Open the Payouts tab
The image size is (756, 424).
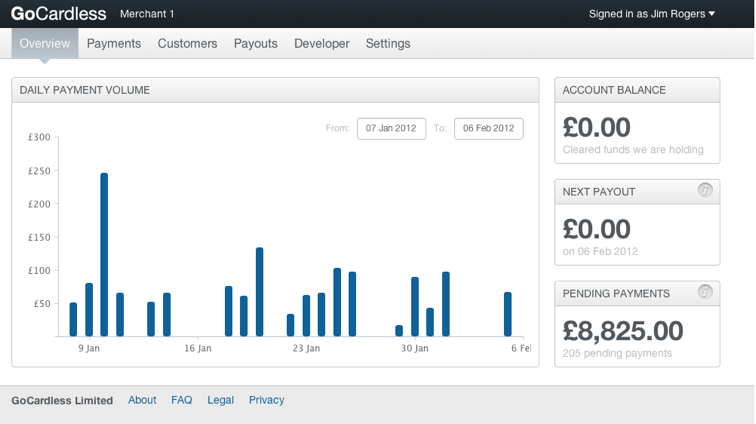coord(256,44)
